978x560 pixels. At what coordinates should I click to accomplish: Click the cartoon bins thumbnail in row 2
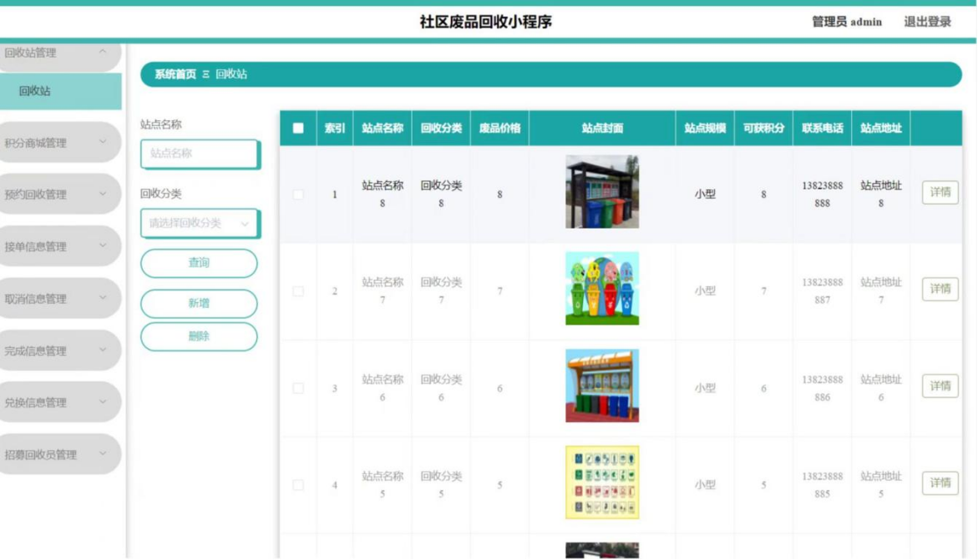[602, 289]
